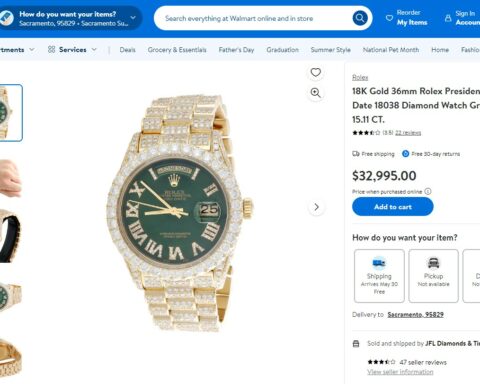Open Father's Day category
Viewport: 480px width, 384px height.
pyautogui.click(x=236, y=50)
